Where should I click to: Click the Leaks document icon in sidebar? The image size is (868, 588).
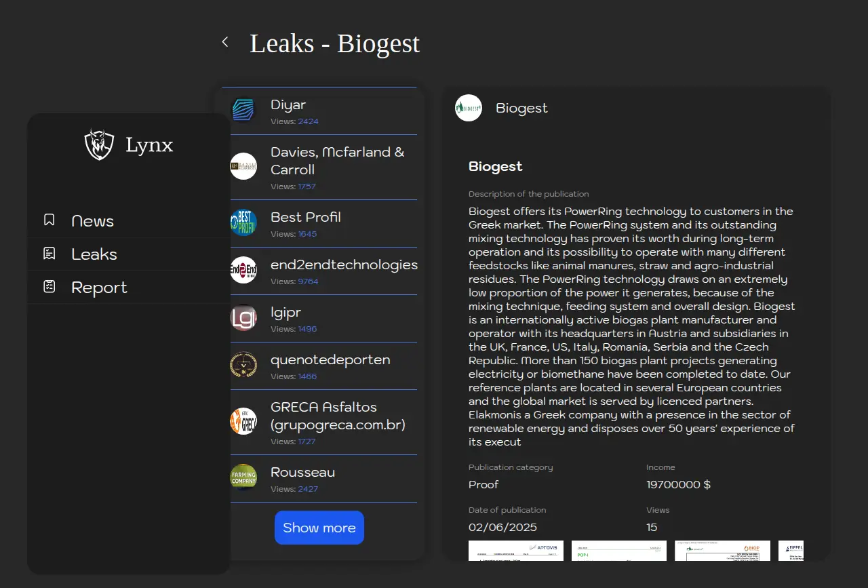pyautogui.click(x=50, y=254)
